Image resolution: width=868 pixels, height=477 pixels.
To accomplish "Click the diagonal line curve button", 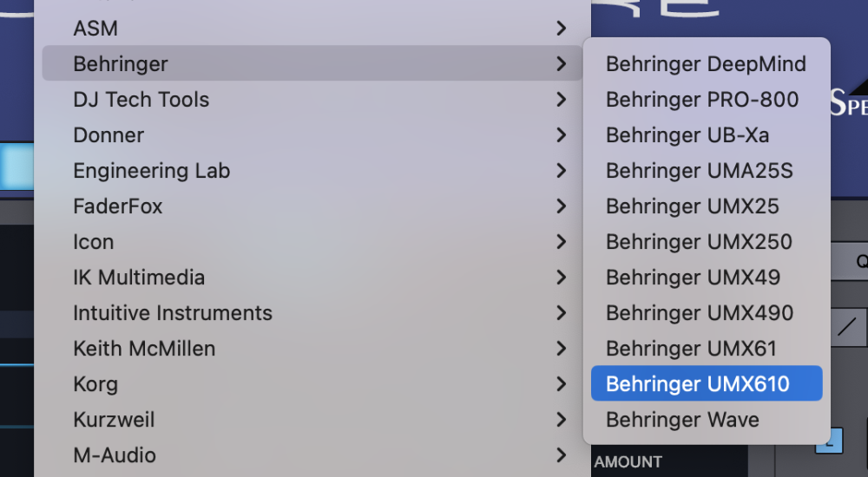I will click(x=846, y=327).
